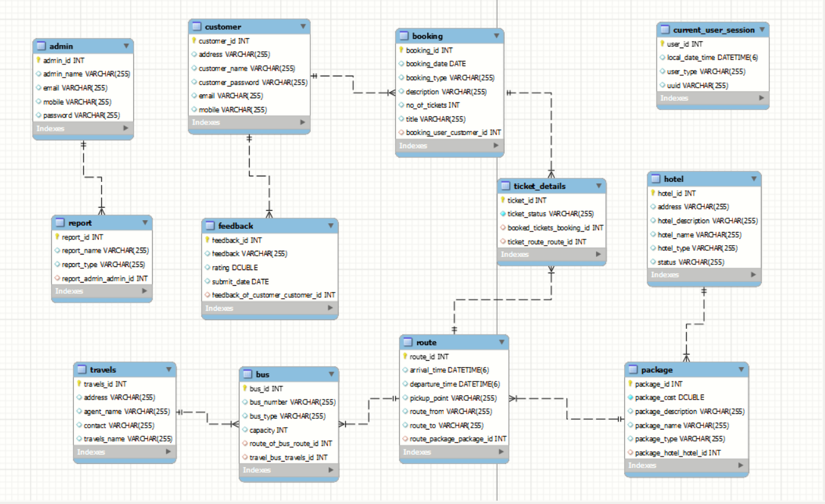Click the bus_id primary key icon
The height and width of the screenshot is (504, 825).
tap(245, 388)
